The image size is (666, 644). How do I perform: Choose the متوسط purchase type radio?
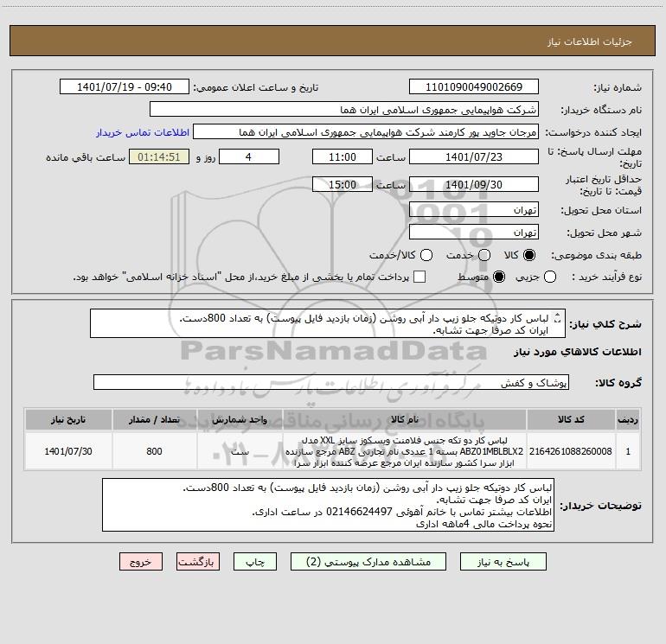coord(499,277)
